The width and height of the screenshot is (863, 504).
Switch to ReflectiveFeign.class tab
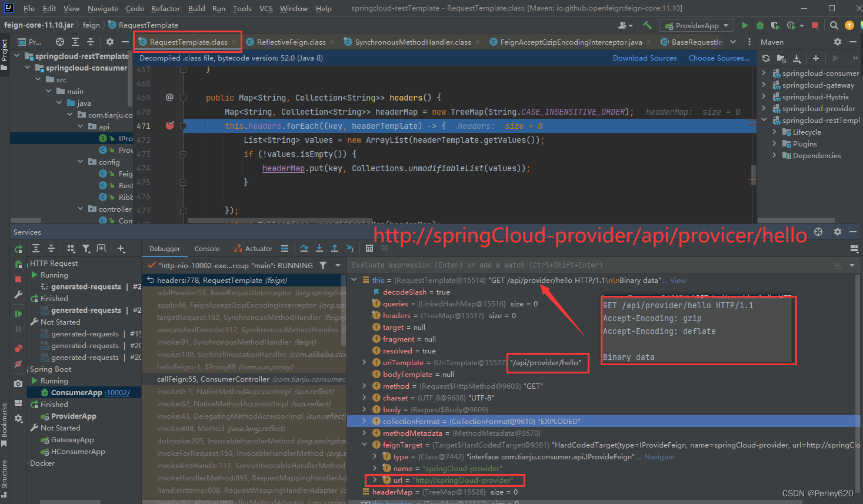[x=291, y=42]
